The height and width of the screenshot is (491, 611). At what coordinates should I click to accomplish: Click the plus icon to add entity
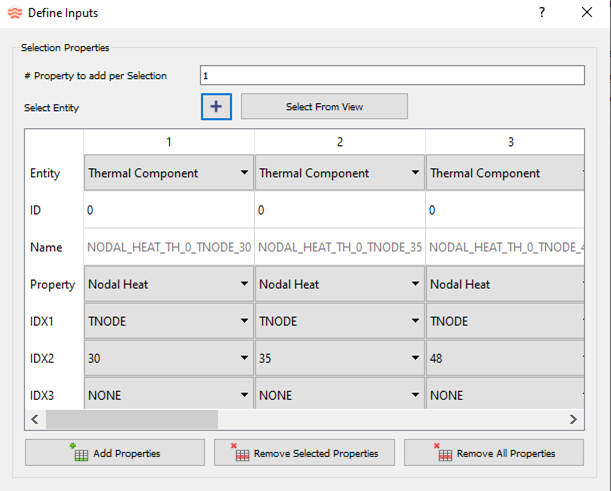point(216,107)
